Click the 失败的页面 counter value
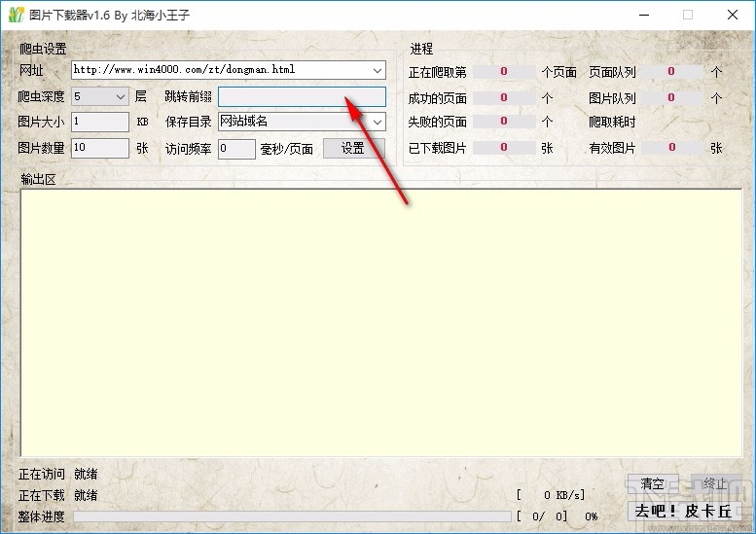The width and height of the screenshot is (756, 534). pyautogui.click(x=503, y=122)
